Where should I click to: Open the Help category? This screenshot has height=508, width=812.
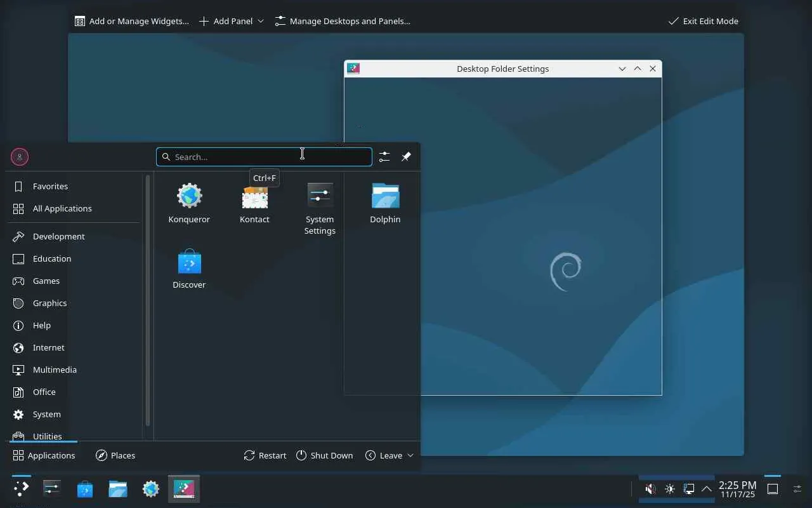pyautogui.click(x=75, y=325)
